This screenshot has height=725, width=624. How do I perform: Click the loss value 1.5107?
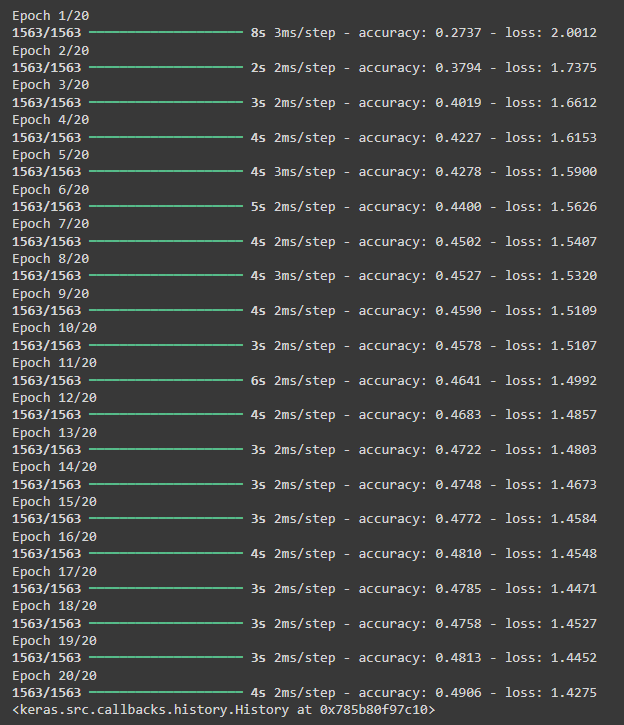[574, 345]
